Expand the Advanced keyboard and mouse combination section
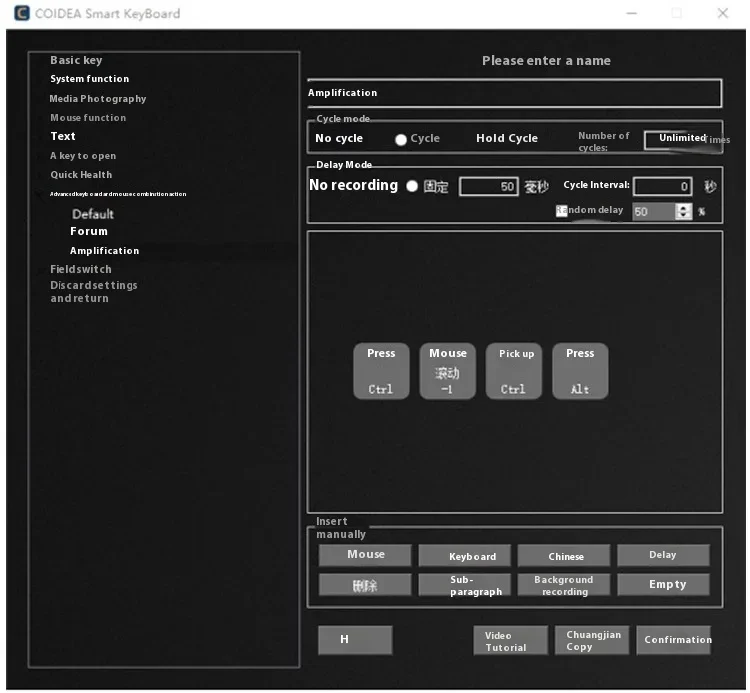Screen dimensions: 750x693 118,194
